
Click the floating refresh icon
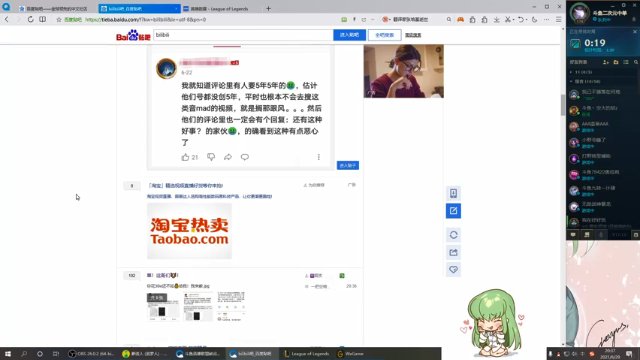click(x=453, y=235)
